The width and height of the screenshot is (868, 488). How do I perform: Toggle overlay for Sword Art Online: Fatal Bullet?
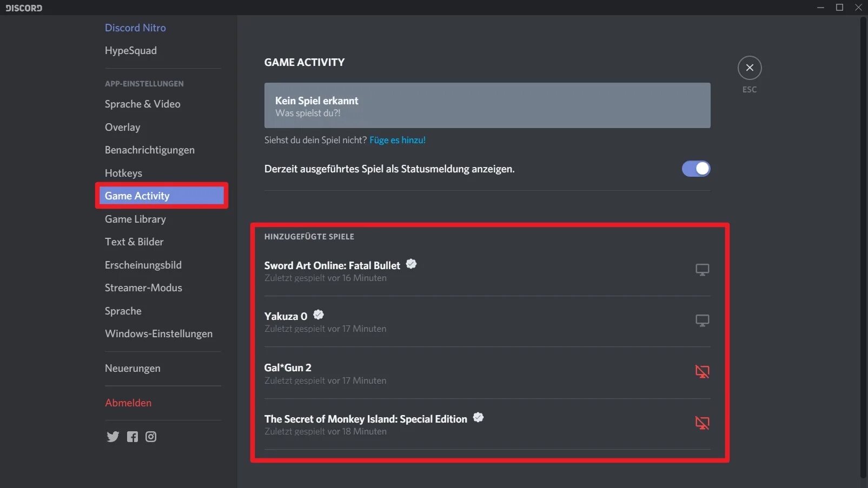pyautogui.click(x=702, y=270)
